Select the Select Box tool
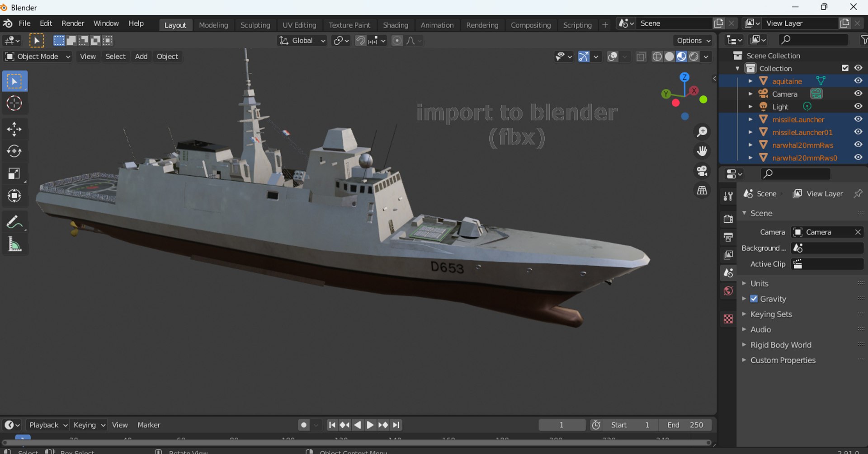Image resolution: width=868 pixels, height=454 pixels. 14,81
